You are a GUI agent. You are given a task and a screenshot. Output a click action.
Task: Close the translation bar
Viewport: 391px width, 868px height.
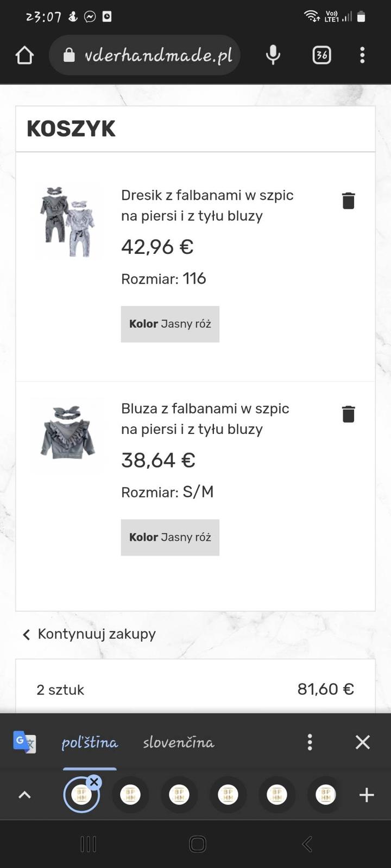click(x=362, y=742)
